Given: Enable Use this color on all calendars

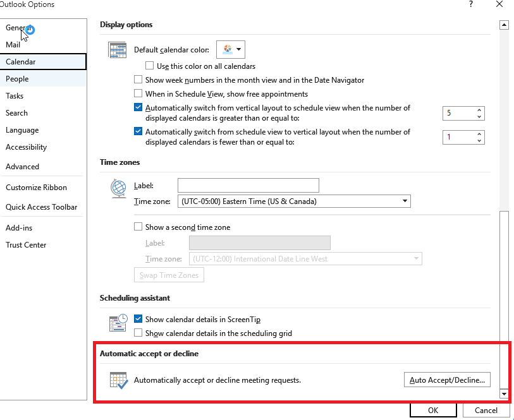Looking at the screenshot, I should (x=149, y=66).
